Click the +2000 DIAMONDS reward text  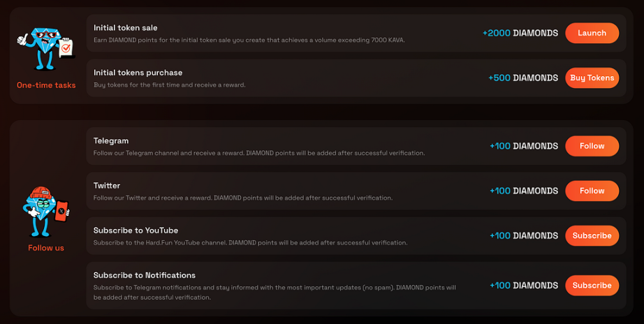point(520,33)
